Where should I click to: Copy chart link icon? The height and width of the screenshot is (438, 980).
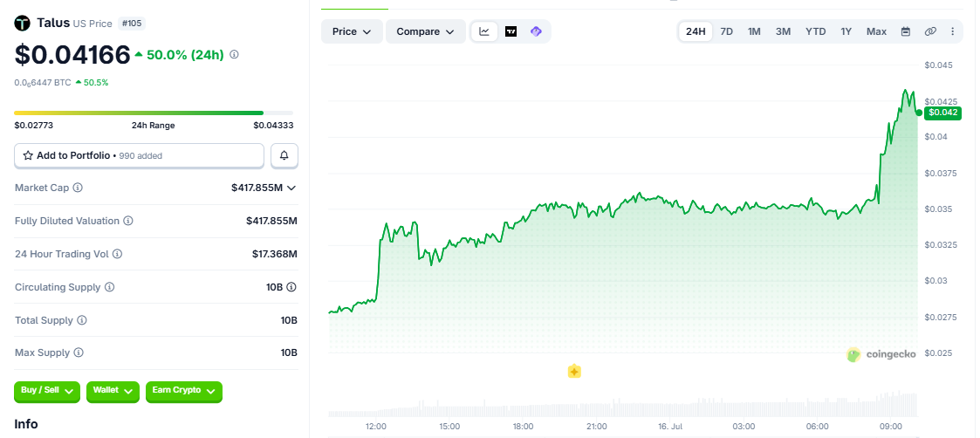(x=930, y=31)
